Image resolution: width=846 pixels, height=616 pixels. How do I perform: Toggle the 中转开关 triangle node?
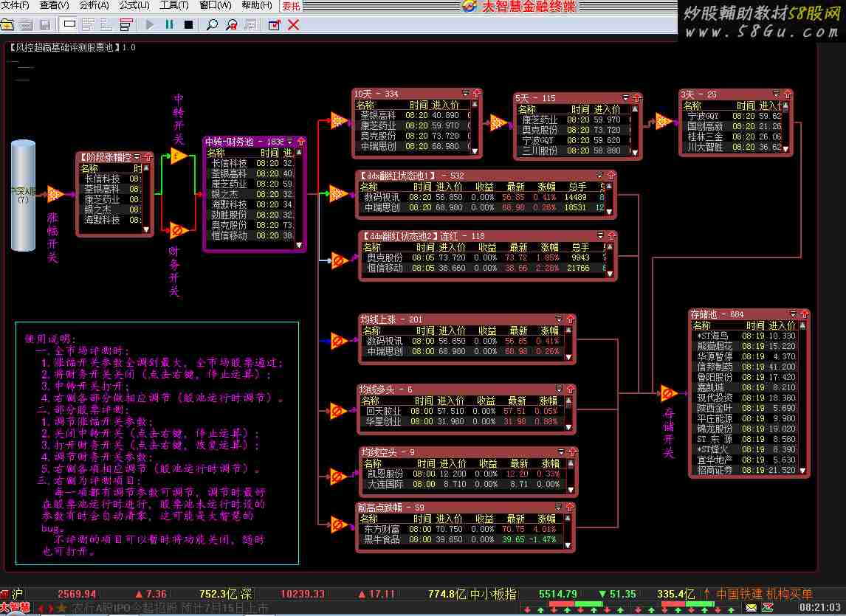point(179,156)
